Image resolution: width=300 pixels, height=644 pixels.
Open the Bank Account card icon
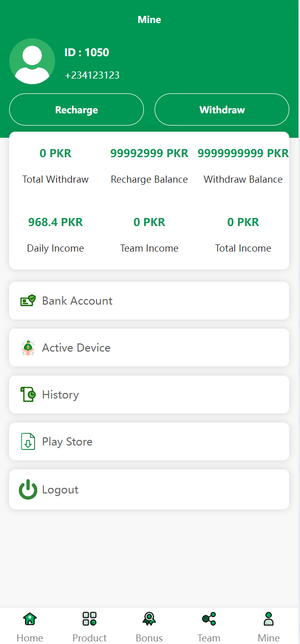pos(28,301)
